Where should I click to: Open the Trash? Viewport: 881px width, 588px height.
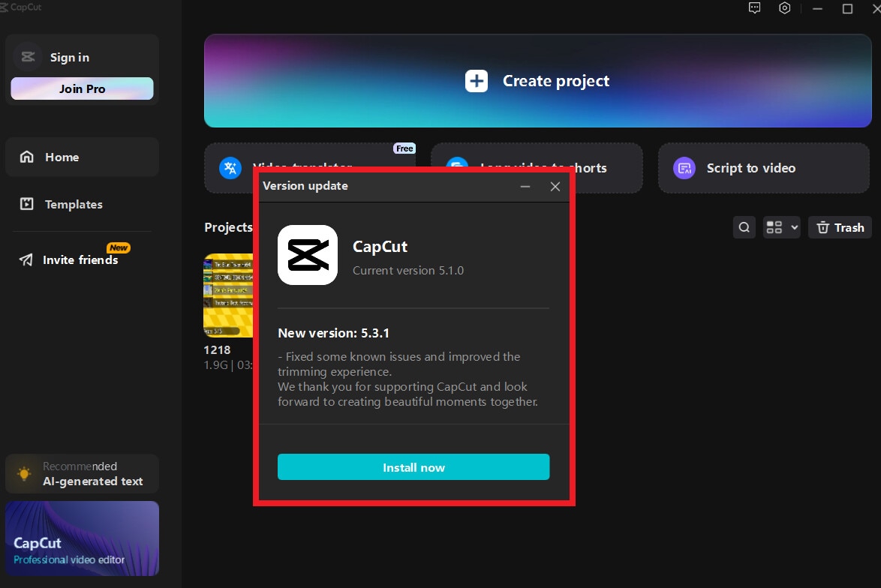(840, 226)
